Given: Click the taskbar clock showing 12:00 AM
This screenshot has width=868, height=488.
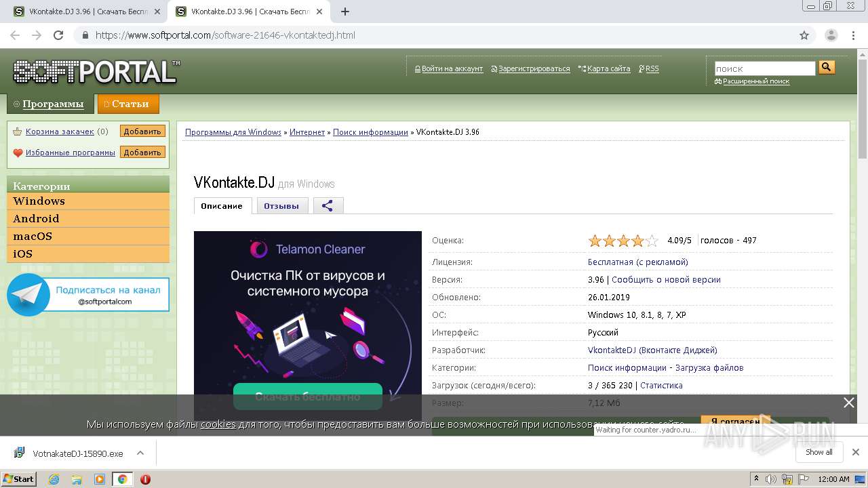Looking at the screenshot, I should click(x=833, y=479).
